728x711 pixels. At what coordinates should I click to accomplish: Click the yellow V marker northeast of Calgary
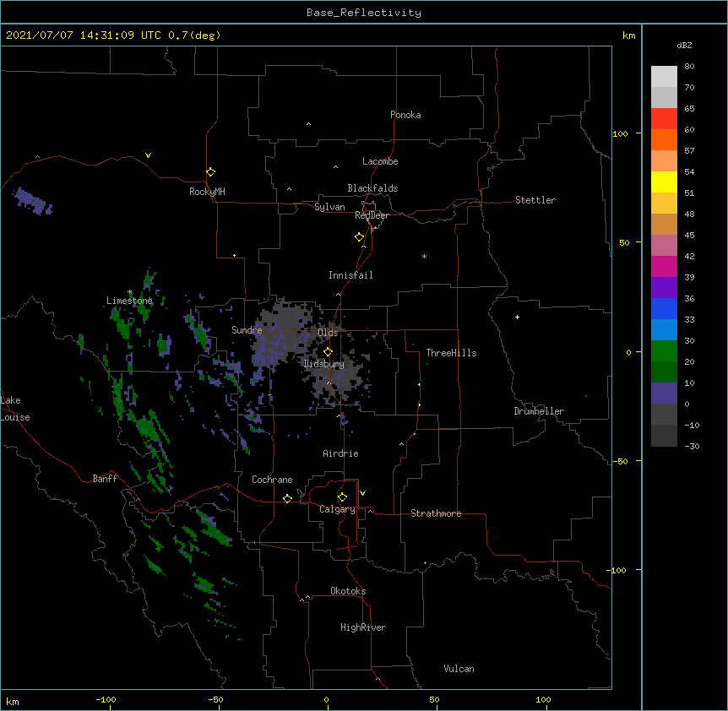pos(362,493)
